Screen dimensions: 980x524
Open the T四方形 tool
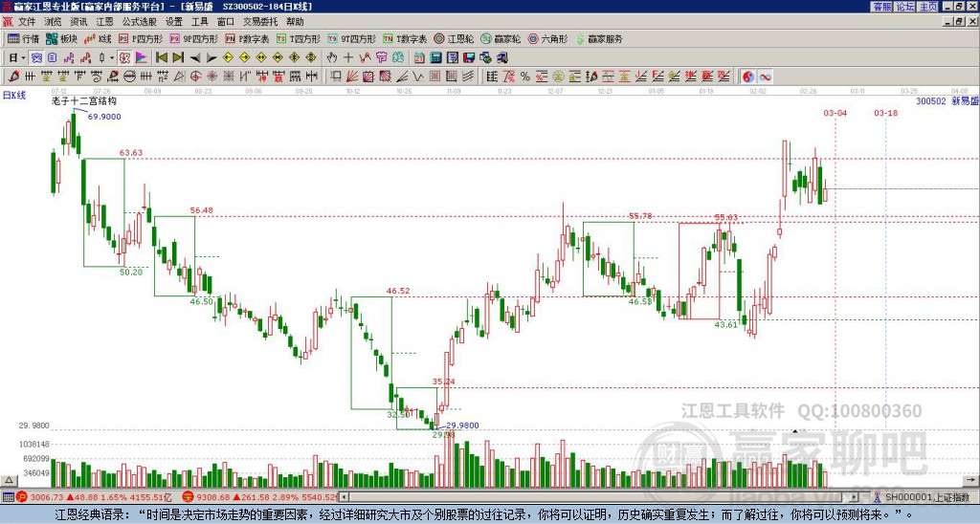[299, 38]
